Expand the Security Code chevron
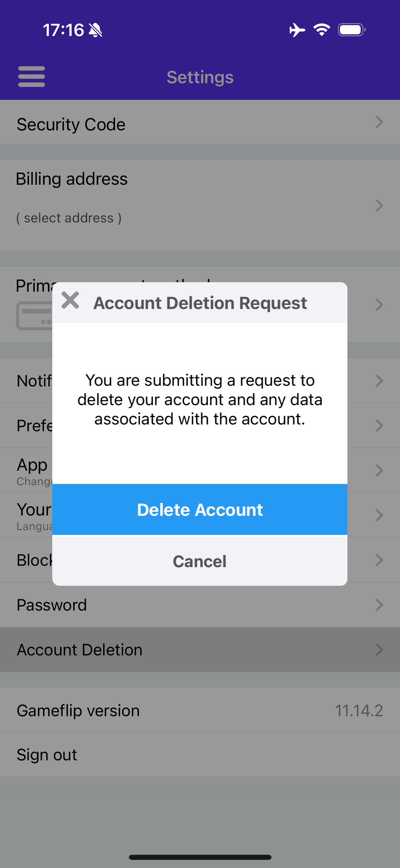Image resolution: width=400 pixels, height=868 pixels. (x=379, y=122)
